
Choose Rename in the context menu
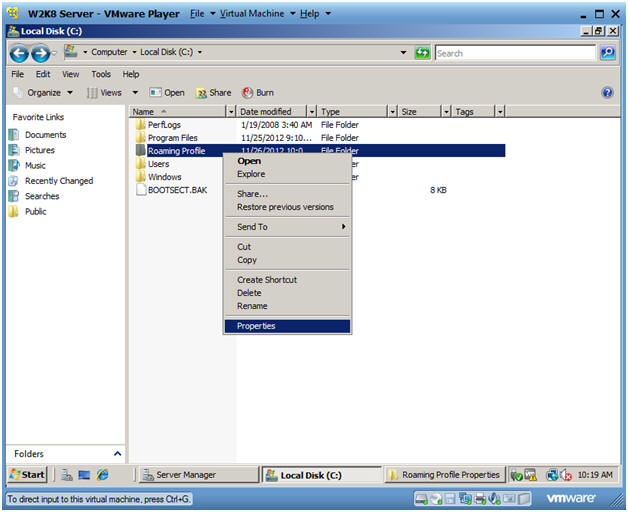pyautogui.click(x=288, y=306)
